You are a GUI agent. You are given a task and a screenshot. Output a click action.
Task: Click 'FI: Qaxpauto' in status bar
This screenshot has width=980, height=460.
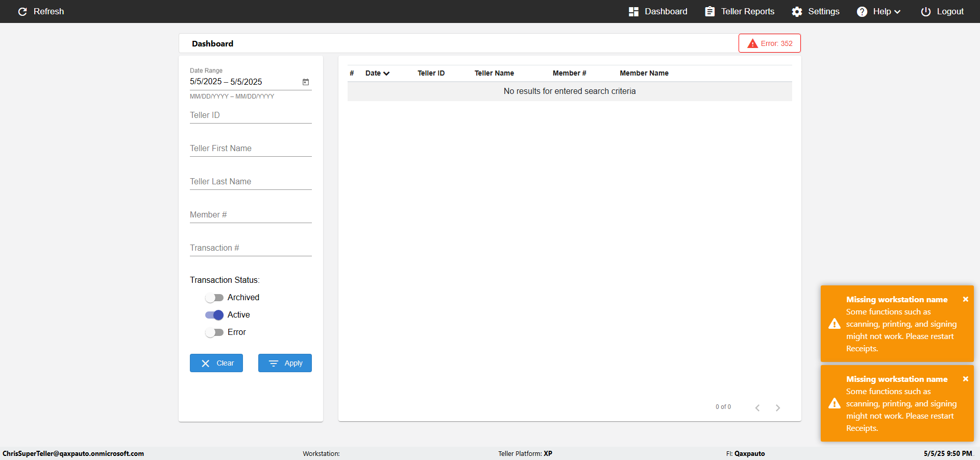tap(745, 453)
